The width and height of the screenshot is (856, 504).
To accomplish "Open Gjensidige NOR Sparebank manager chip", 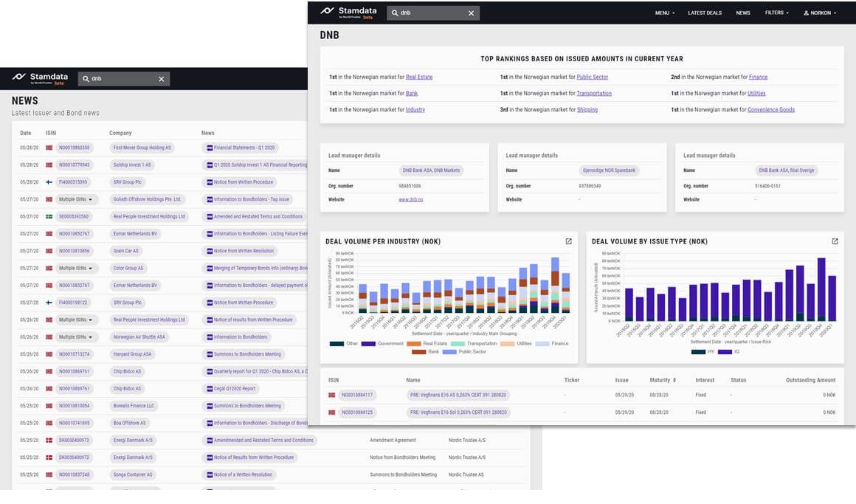I will tap(609, 171).
